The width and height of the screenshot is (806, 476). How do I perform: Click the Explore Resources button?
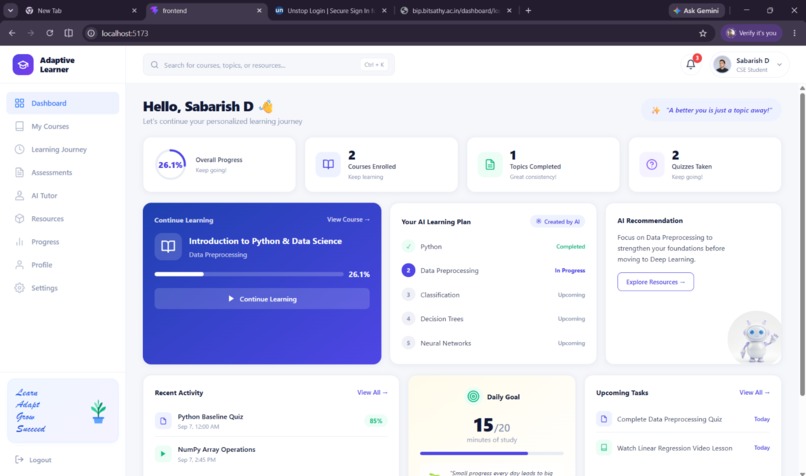click(x=655, y=282)
